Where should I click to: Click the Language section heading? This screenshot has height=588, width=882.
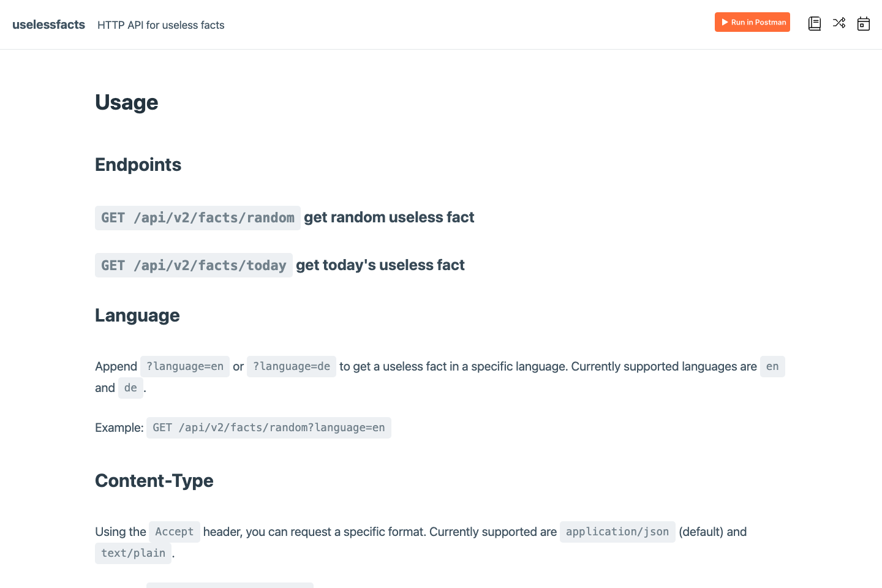(137, 315)
